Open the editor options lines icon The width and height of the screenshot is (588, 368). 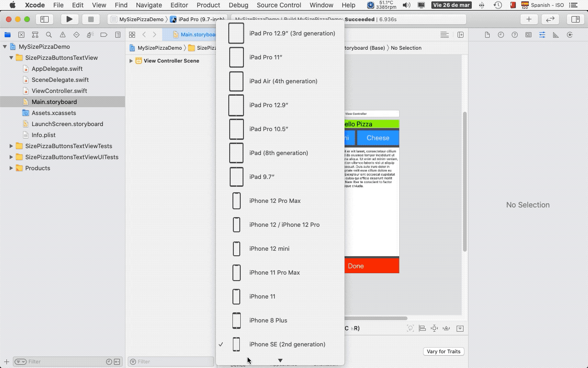pyautogui.click(x=445, y=35)
